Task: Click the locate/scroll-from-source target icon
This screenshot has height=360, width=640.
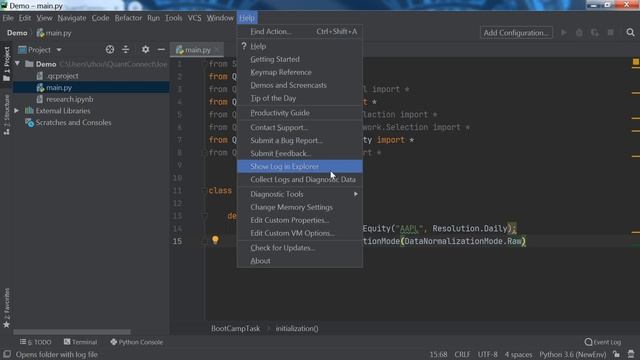Action: point(110,50)
